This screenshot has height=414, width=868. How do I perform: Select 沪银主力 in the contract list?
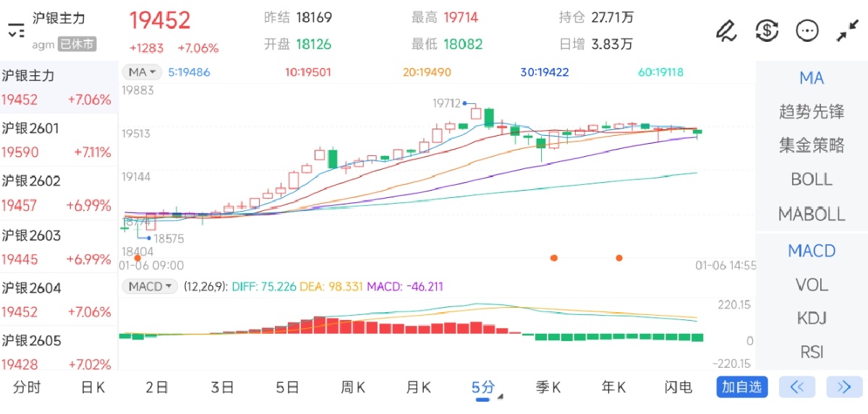click(x=59, y=87)
